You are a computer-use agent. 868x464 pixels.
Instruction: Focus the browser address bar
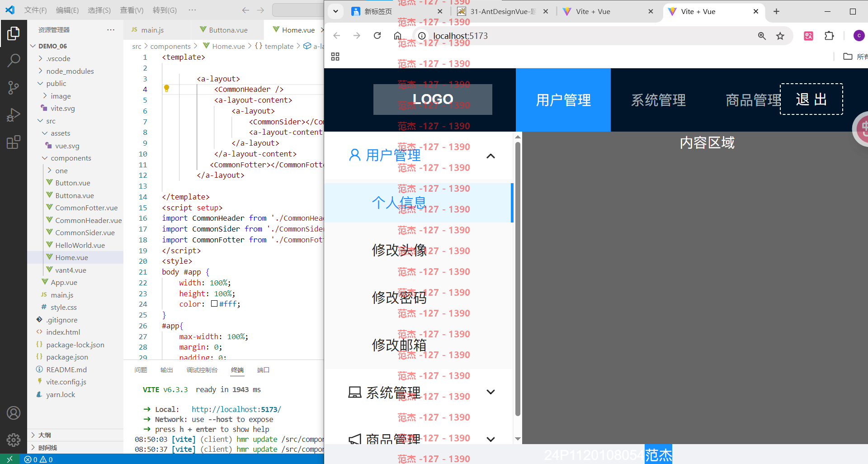tap(588, 36)
